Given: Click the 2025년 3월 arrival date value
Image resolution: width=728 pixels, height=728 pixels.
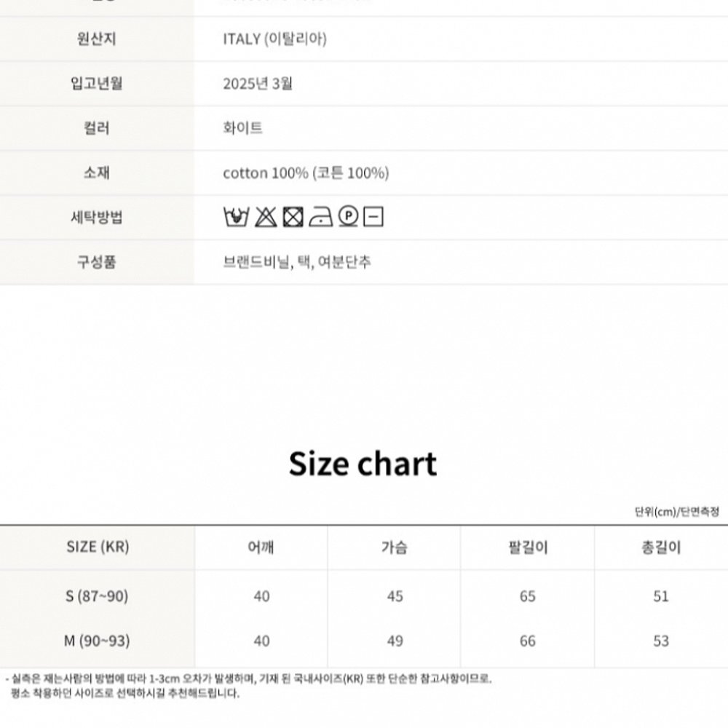Looking at the screenshot, I should pos(258,83).
